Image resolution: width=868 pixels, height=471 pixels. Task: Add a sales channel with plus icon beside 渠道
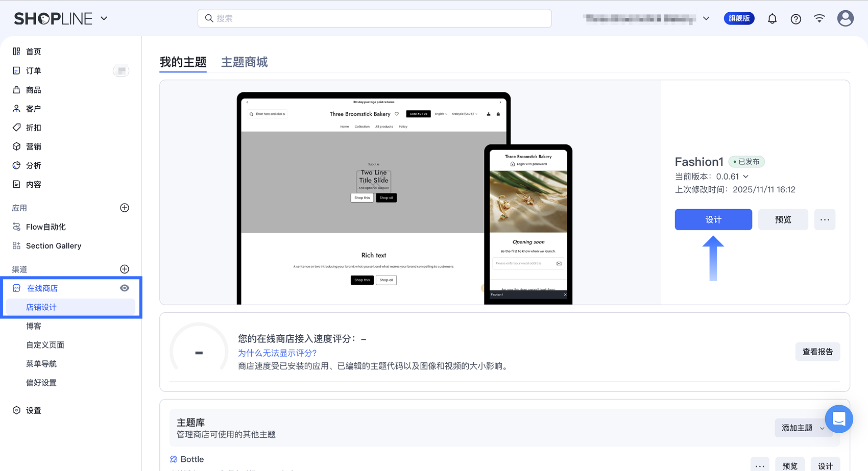click(x=125, y=269)
